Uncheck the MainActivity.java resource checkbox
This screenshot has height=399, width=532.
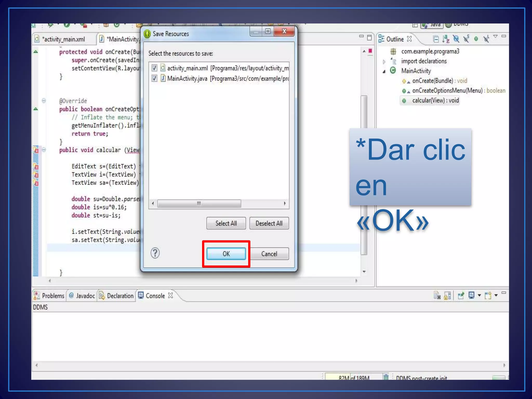(154, 78)
